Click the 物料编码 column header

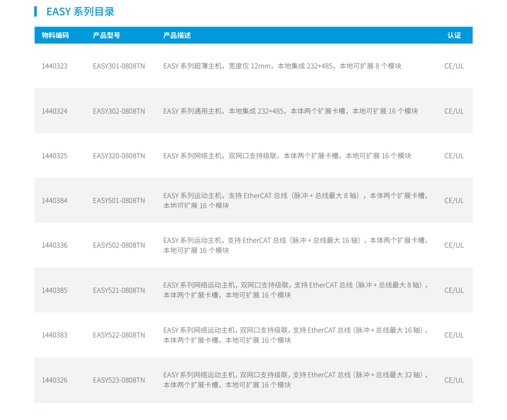[x=55, y=35]
